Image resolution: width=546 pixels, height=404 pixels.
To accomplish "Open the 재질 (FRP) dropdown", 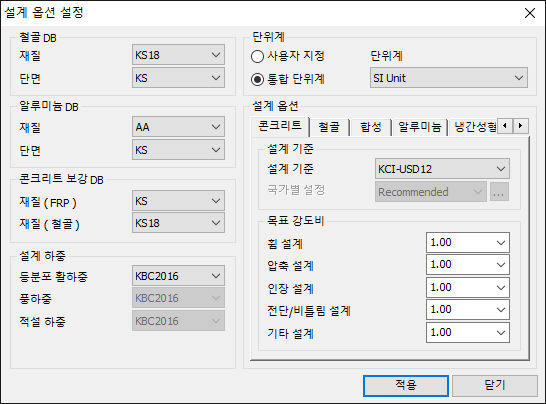I will [x=178, y=201].
